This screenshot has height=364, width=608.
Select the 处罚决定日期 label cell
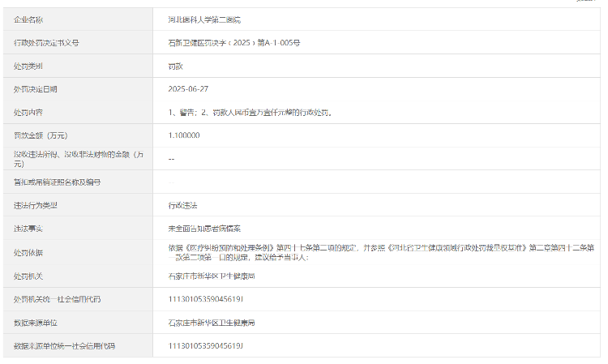[36, 88]
